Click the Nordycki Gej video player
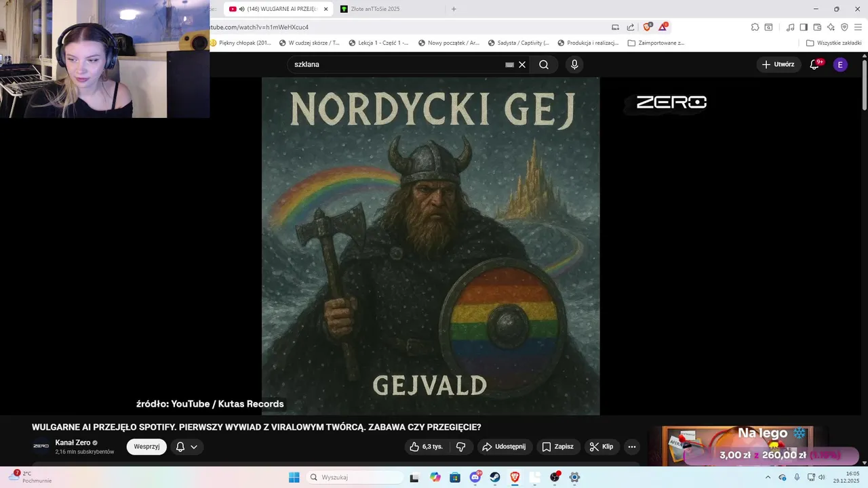Viewport: 868px width, 488px height. point(431,246)
